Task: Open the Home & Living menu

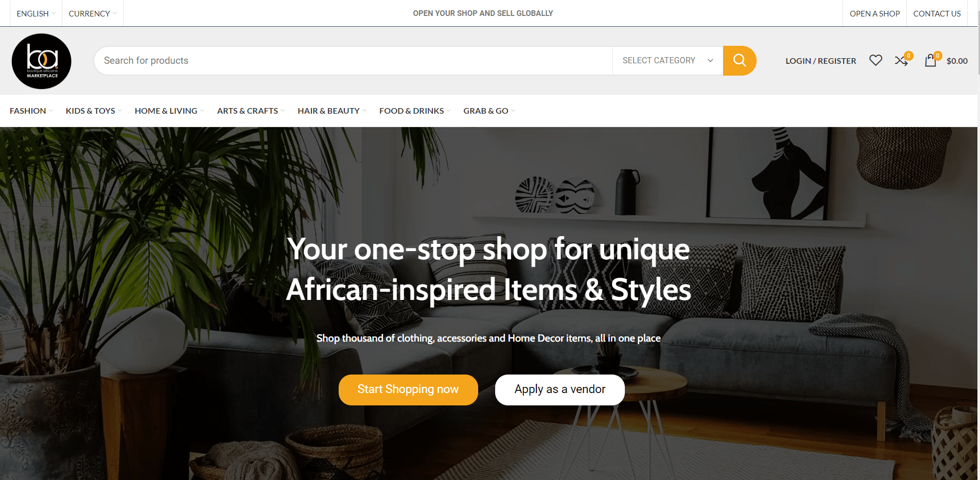Action: (x=169, y=111)
